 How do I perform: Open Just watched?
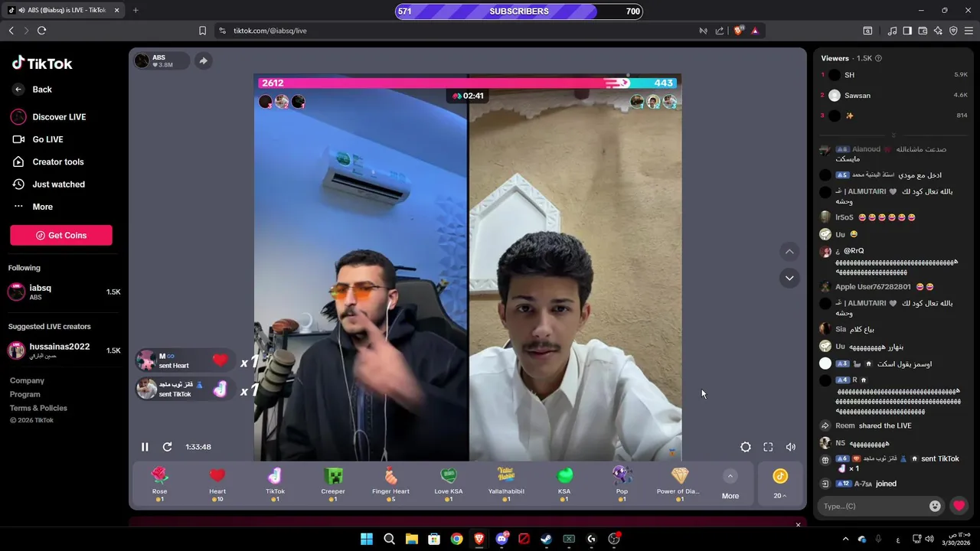click(x=48, y=184)
